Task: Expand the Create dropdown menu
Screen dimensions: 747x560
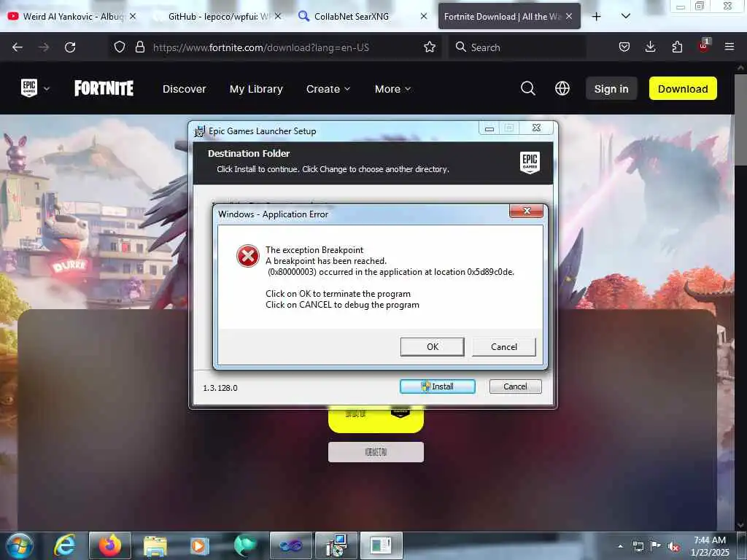Action: click(328, 89)
